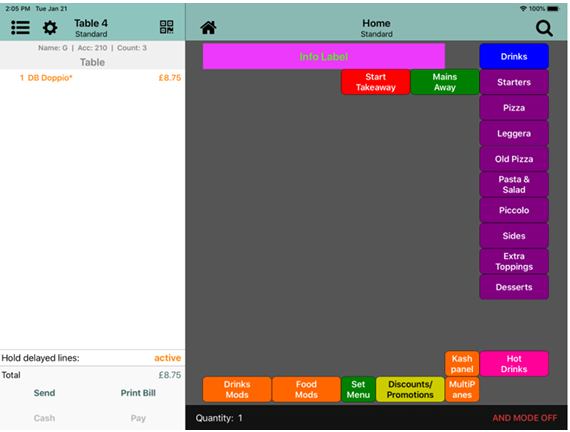This screenshot has width=570, height=432.
Task: Open settings gear icon
Action: click(x=50, y=28)
